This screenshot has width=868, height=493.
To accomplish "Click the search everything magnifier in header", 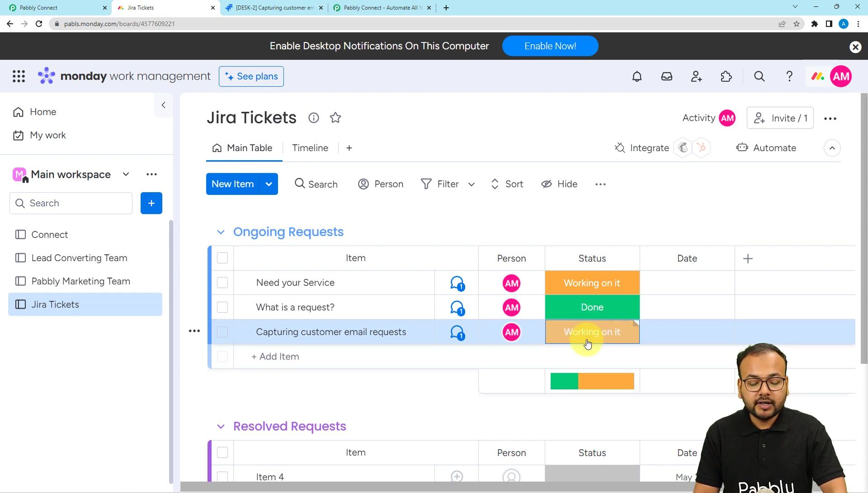I will 759,76.
